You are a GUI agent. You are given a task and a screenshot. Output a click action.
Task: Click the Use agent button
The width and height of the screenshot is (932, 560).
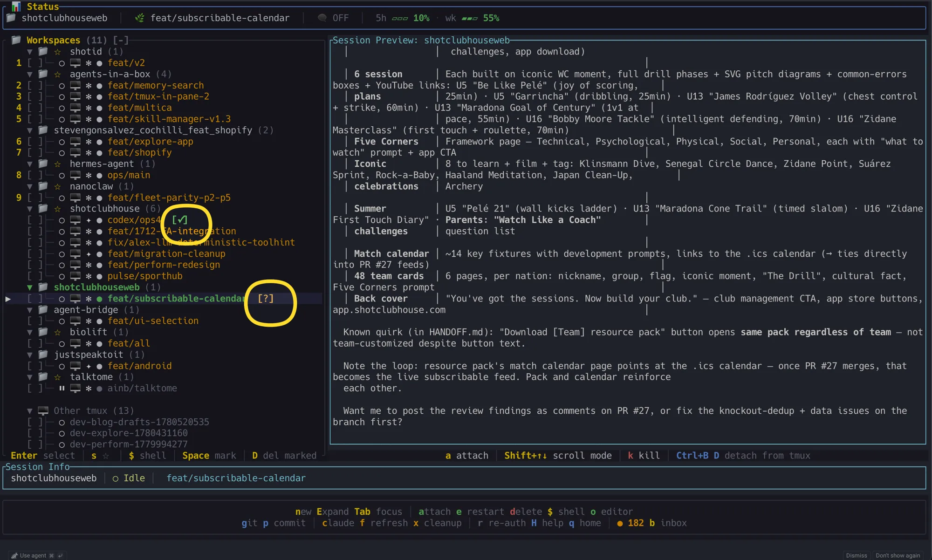(37, 555)
